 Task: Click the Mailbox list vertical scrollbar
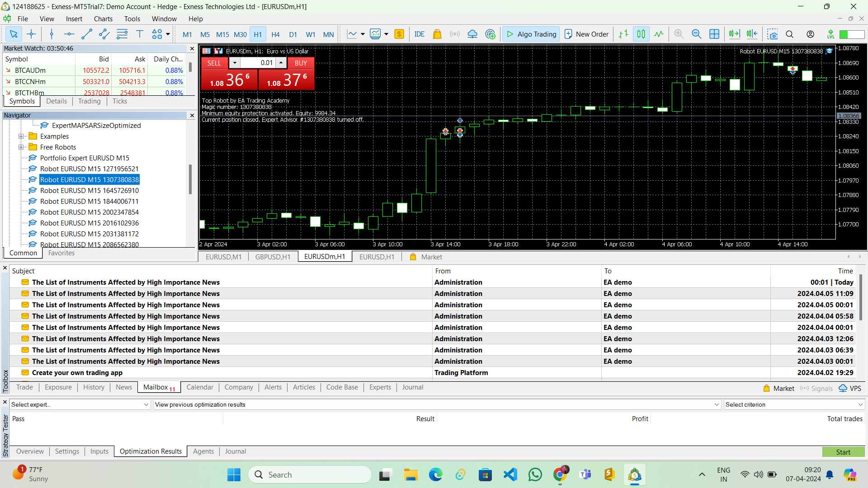861,298
